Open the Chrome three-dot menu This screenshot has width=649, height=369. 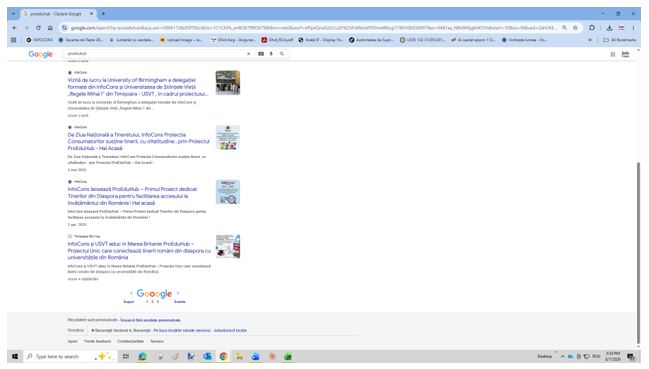pyautogui.click(x=633, y=28)
